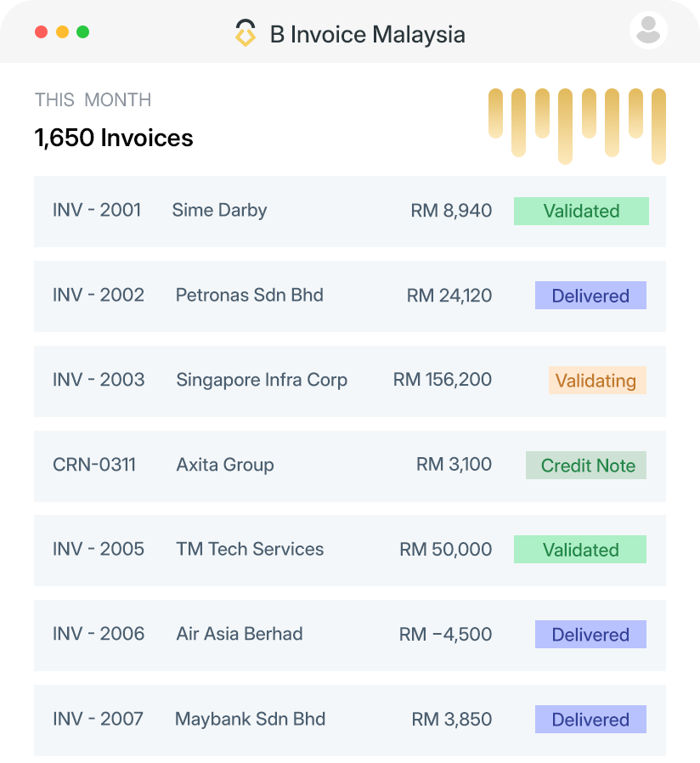This screenshot has width=700, height=763.
Task: Select invoice number INV - 2003
Action: 99,380
